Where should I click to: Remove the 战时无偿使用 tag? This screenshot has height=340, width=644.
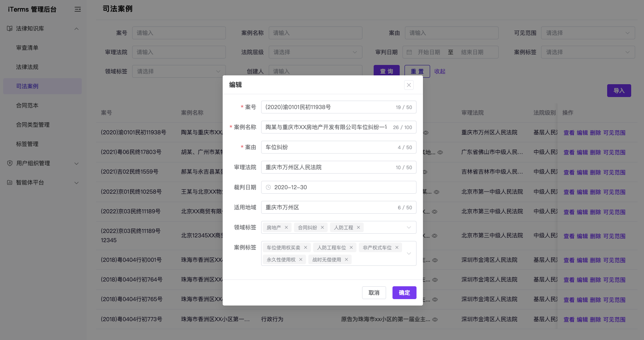click(346, 259)
